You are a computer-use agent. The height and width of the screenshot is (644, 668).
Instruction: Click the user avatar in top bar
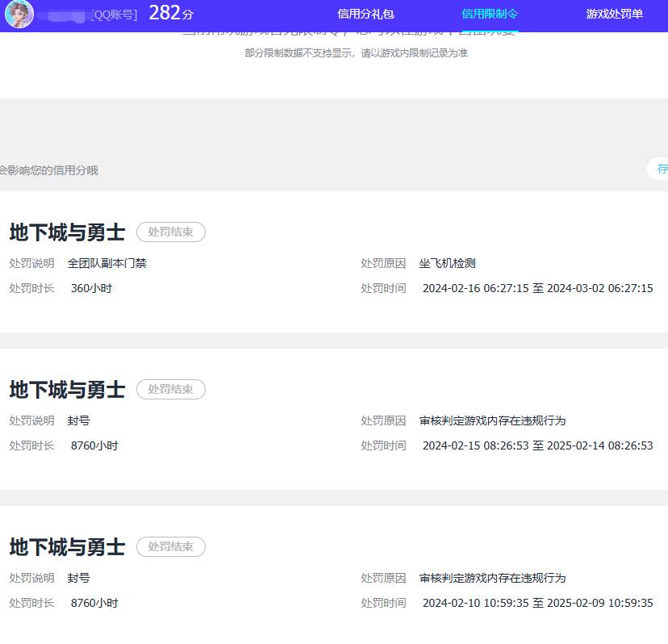coord(19,15)
